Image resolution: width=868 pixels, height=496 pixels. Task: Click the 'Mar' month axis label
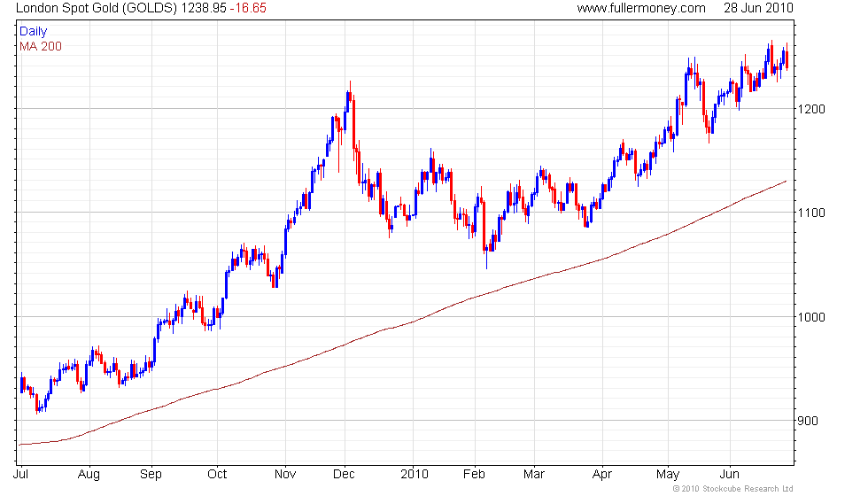pos(533,475)
